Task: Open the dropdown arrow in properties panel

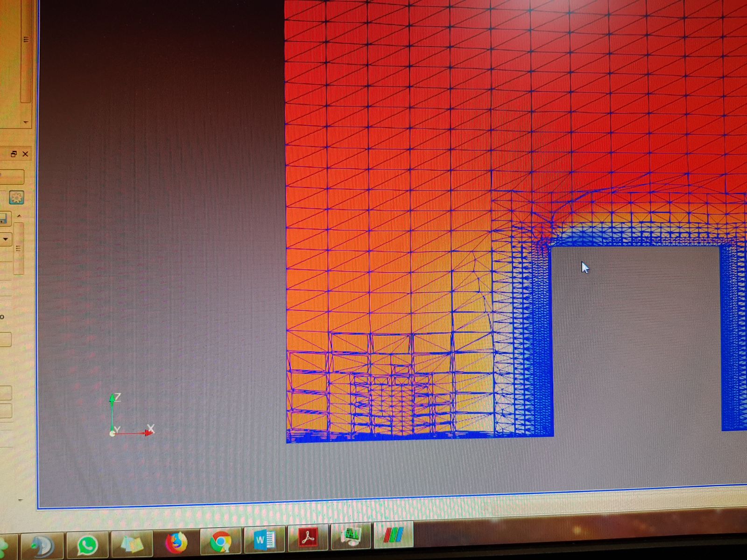Action: pyautogui.click(x=6, y=239)
